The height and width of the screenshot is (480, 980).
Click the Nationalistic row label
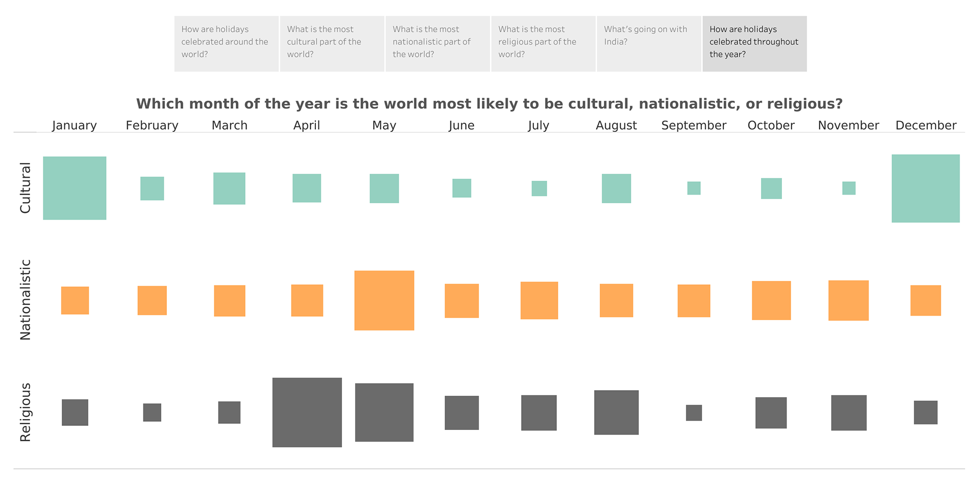(25, 300)
